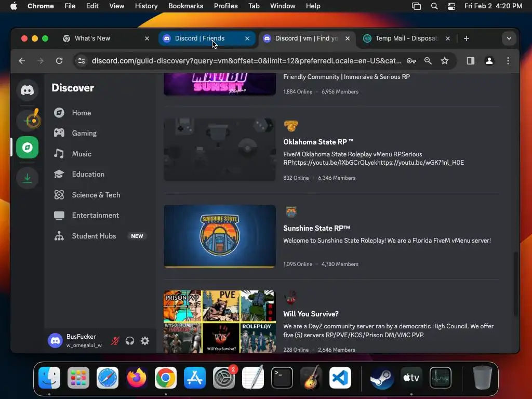Image resolution: width=532 pixels, height=399 pixels.
Task: Select the Music category
Action: click(x=100, y=154)
